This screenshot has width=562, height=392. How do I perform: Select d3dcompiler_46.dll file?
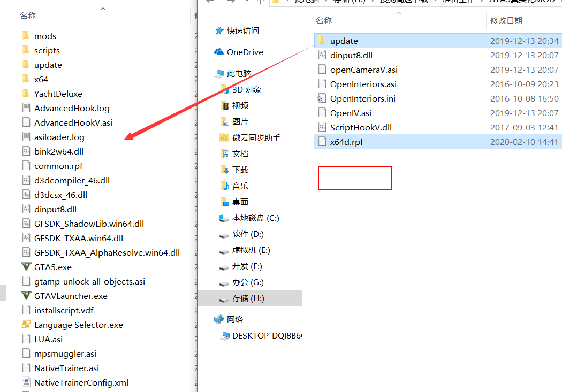click(72, 180)
